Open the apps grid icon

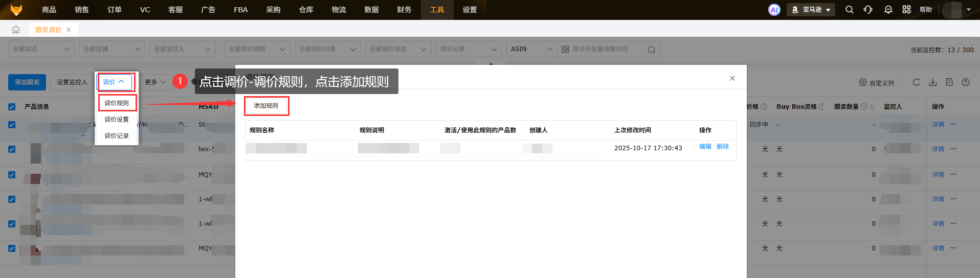click(907, 10)
